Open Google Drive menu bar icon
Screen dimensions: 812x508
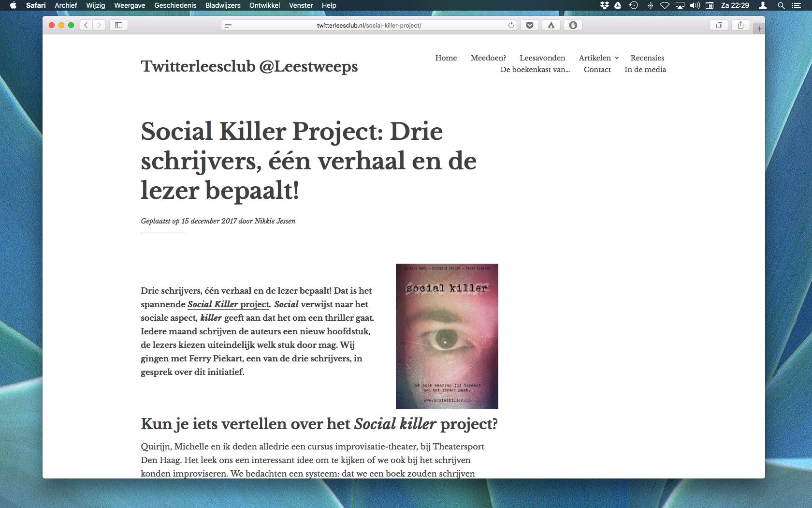618,5
